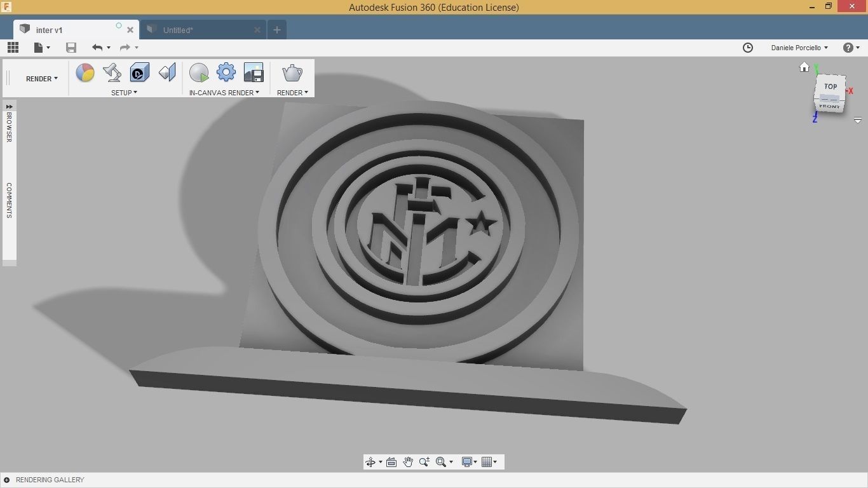The height and width of the screenshot is (488, 868).
Task: Select the Orbit navigation tool
Action: coord(371,462)
